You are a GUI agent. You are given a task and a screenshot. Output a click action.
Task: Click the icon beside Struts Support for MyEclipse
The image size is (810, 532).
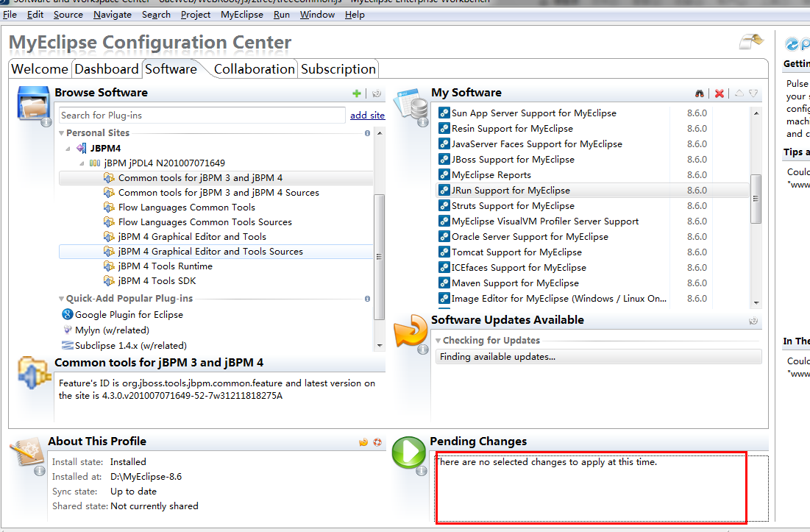pos(444,205)
